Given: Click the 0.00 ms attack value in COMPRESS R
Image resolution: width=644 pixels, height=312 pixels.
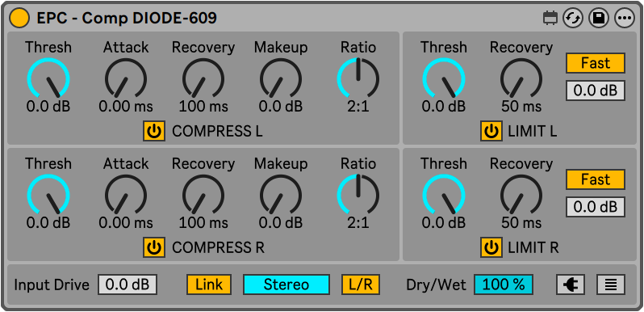Looking at the screenshot, I should [126, 223].
